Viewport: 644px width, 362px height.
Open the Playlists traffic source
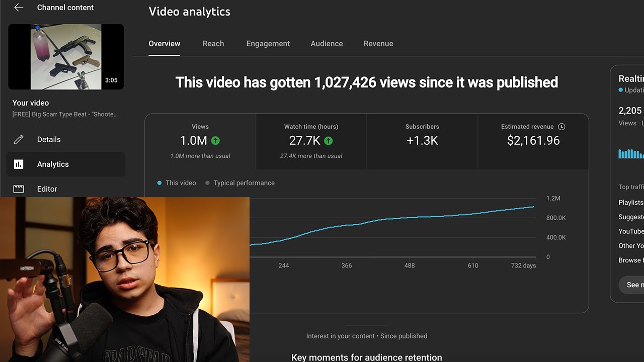pos(631,202)
